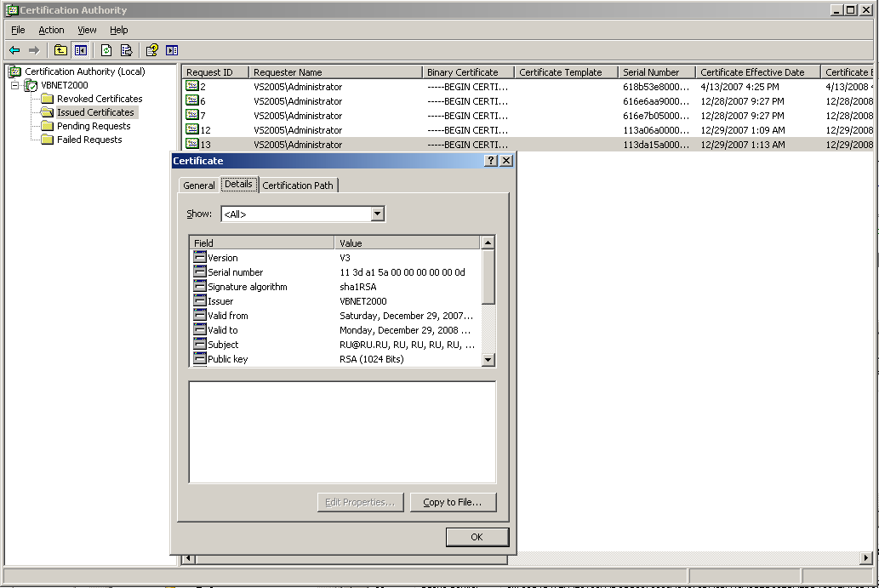Image resolution: width=879 pixels, height=588 pixels.
Task: Sort by Certificate Effective Date column header
Action: tap(758, 72)
